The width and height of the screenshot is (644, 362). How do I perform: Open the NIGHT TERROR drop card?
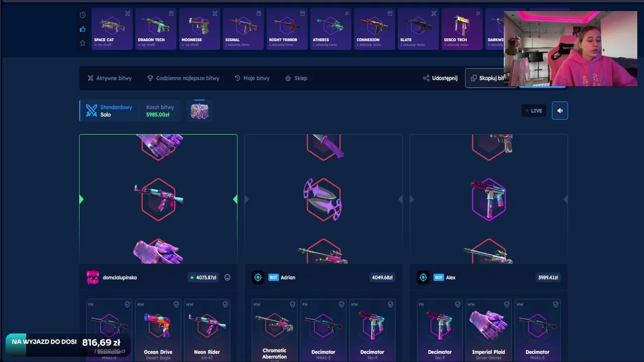pos(287,29)
